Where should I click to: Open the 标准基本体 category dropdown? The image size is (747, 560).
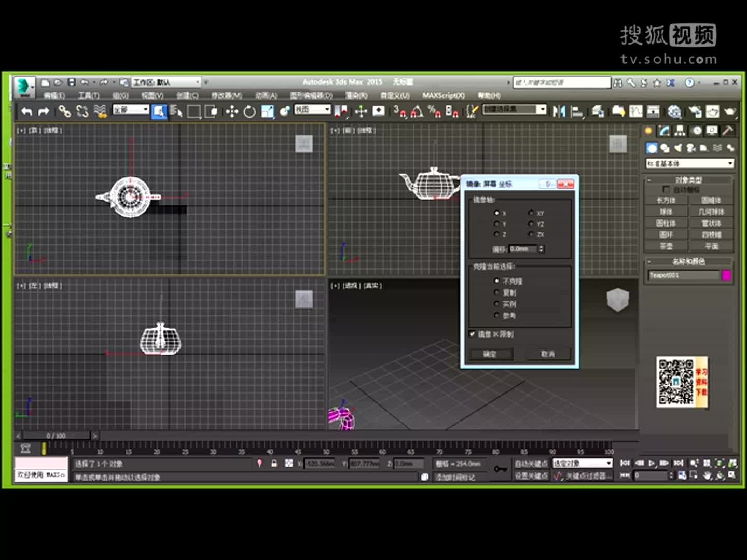(x=689, y=163)
